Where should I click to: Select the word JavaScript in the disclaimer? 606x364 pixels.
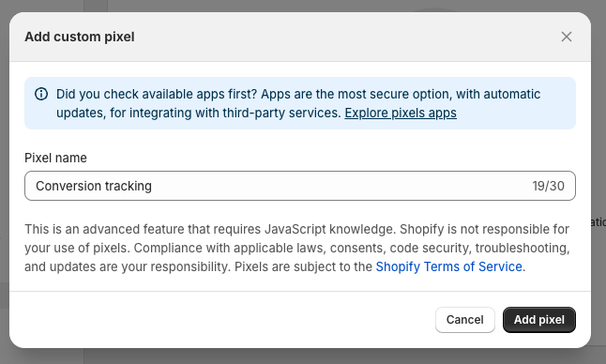point(295,229)
